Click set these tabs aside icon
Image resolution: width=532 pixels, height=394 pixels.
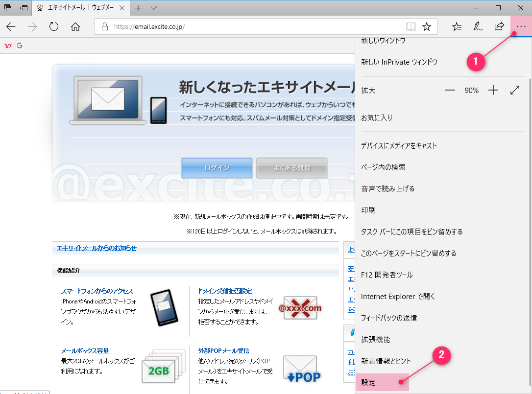tap(24, 7)
